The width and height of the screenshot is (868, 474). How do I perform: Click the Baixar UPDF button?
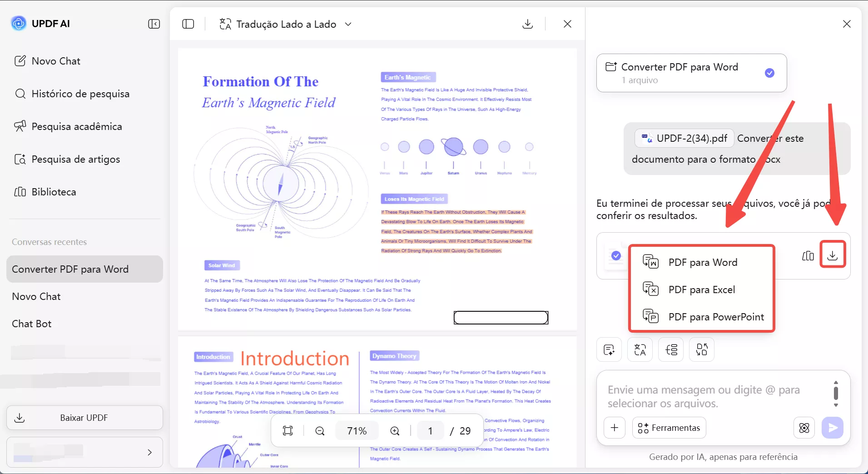tap(84, 417)
